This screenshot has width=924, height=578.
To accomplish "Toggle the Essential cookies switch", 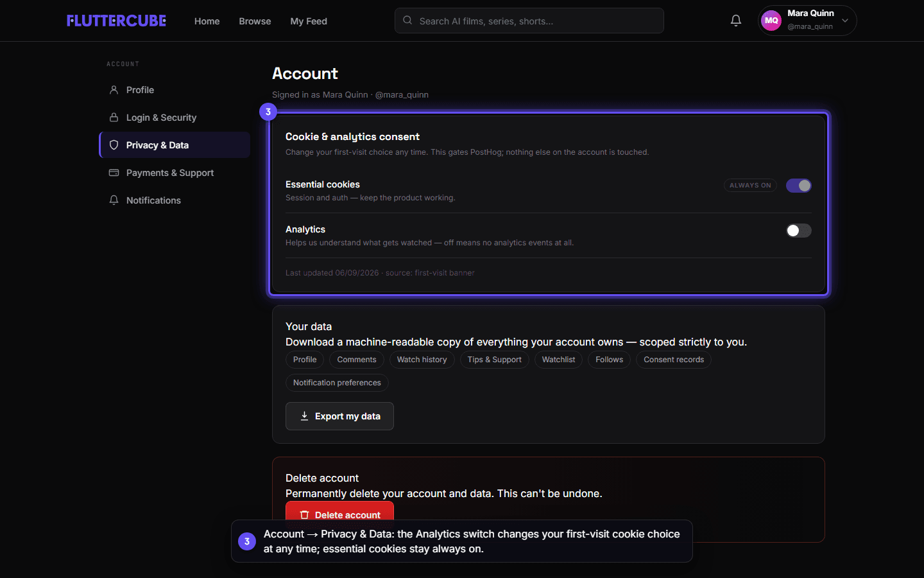I will [x=799, y=186].
